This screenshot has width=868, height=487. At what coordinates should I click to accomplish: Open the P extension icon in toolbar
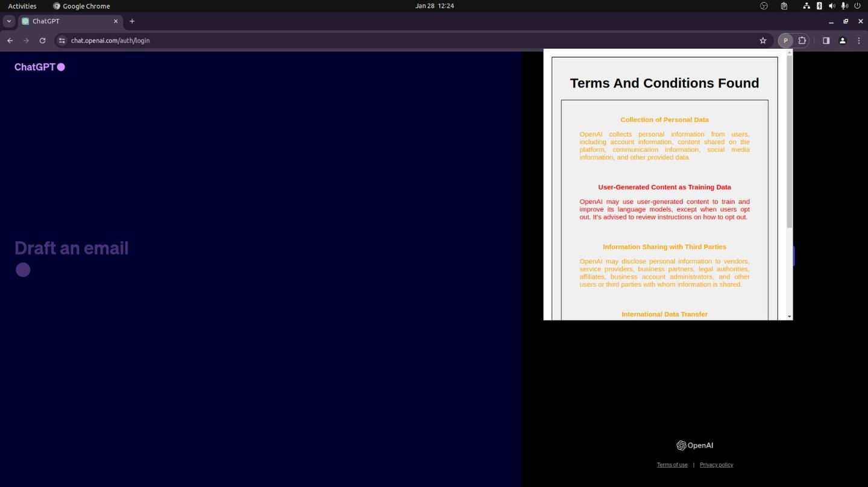[x=785, y=40]
